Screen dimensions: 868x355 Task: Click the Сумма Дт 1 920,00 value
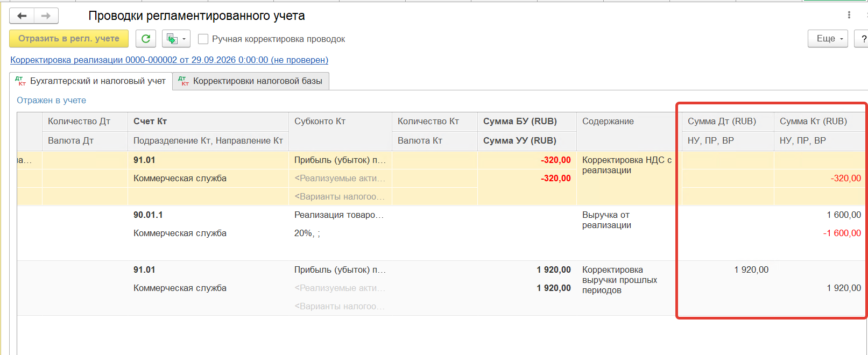pyautogui.click(x=751, y=270)
